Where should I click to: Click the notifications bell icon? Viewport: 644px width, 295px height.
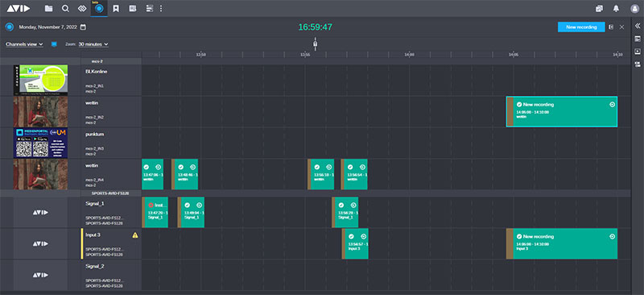coord(616,8)
